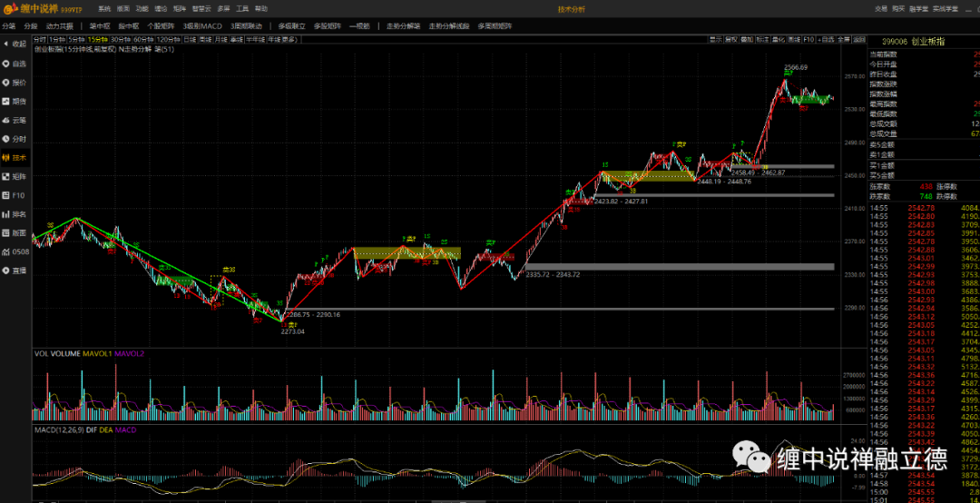This screenshot has width=980, height=503.
Task: Open 版面 layout icon in sidebar
Action: [15, 232]
